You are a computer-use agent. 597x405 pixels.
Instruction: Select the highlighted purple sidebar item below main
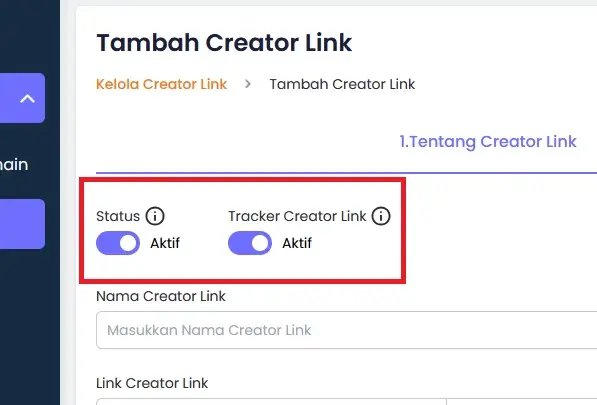(22, 224)
